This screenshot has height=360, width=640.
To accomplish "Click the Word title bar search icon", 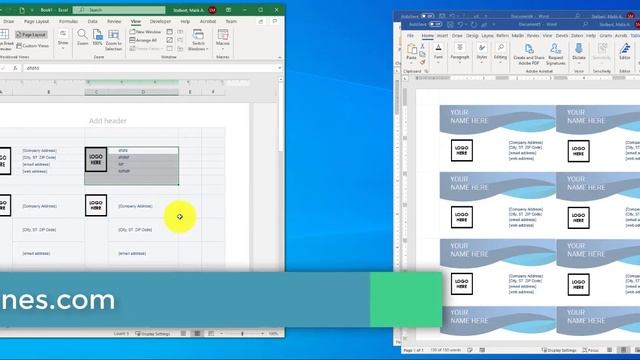I will click(x=585, y=24).
